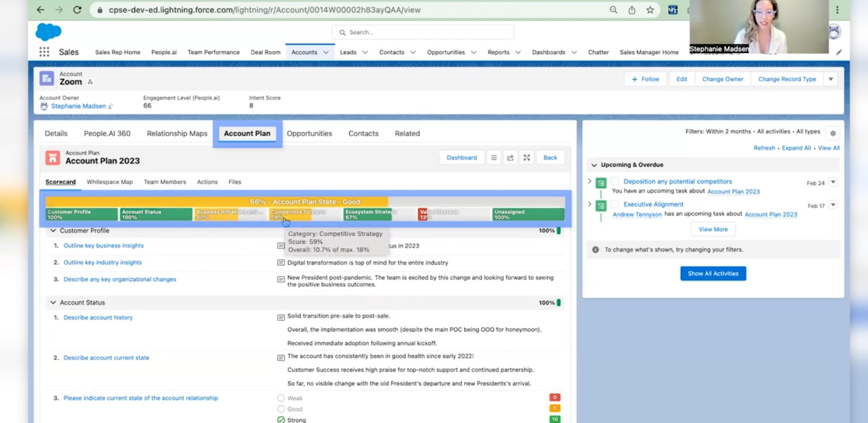The width and height of the screenshot is (868, 423).
Task: Open the People.AI 360 tab
Action: (107, 133)
